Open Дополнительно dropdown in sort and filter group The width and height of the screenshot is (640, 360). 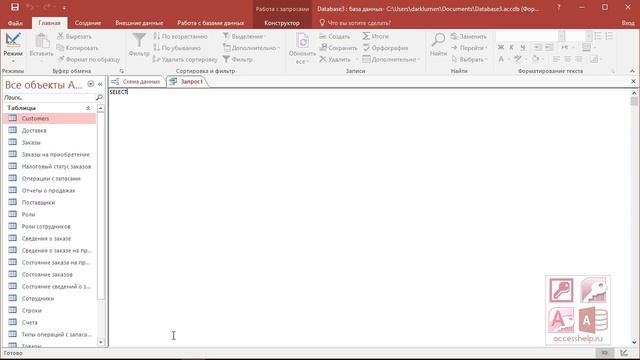pos(251,48)
